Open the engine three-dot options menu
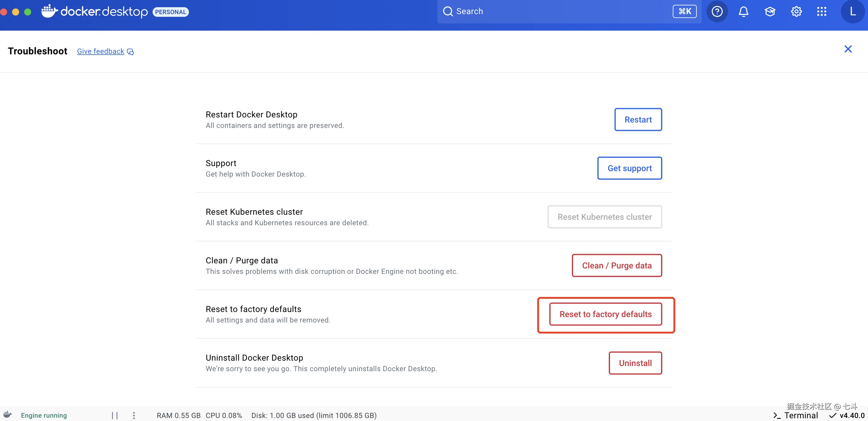Viewport: 868px width, 421px height. click(x=134, y=415)
